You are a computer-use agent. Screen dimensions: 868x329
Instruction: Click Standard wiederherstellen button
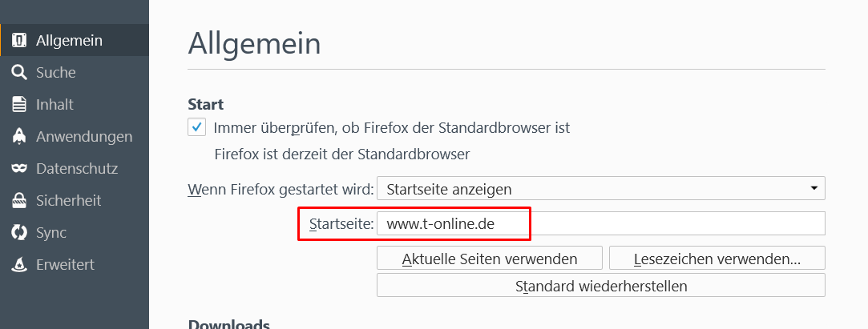(600, 285)
